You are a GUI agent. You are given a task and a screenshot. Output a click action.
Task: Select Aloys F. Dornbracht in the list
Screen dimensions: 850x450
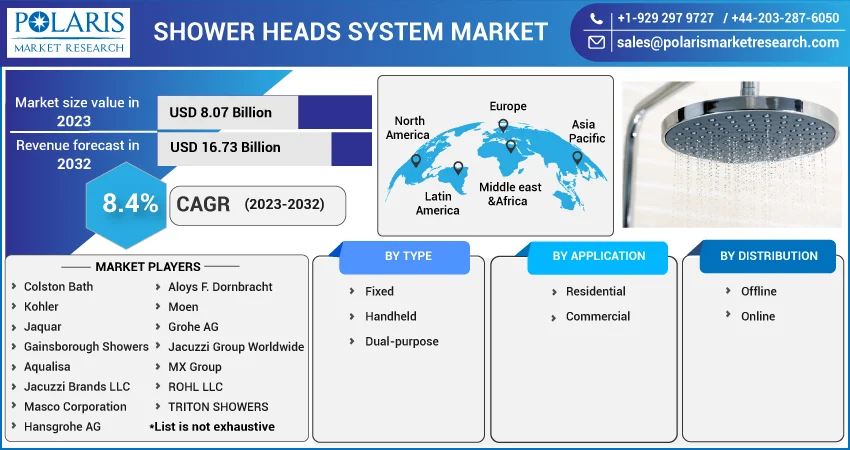coord(220,287)
